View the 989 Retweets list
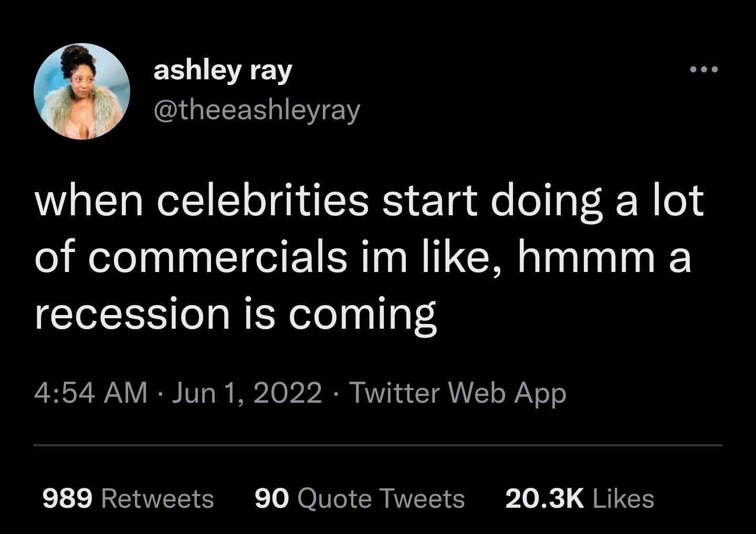Viewport: 756px width, 534px height. (128, 498)
